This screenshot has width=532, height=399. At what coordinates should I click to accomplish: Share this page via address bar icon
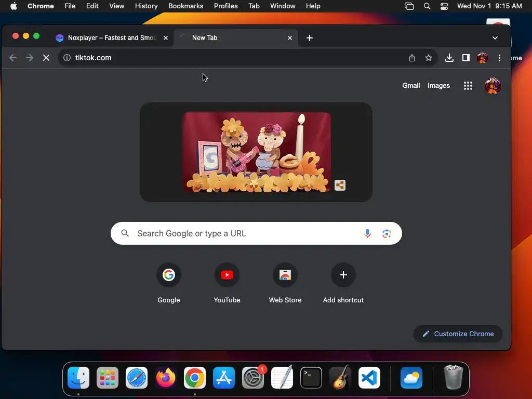point(412,58)
